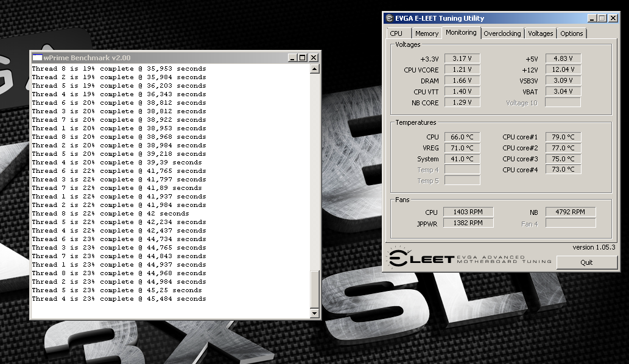Click the empty Fan 4 field
Viewport: 629px width, 364px height.
coord(571,223)
